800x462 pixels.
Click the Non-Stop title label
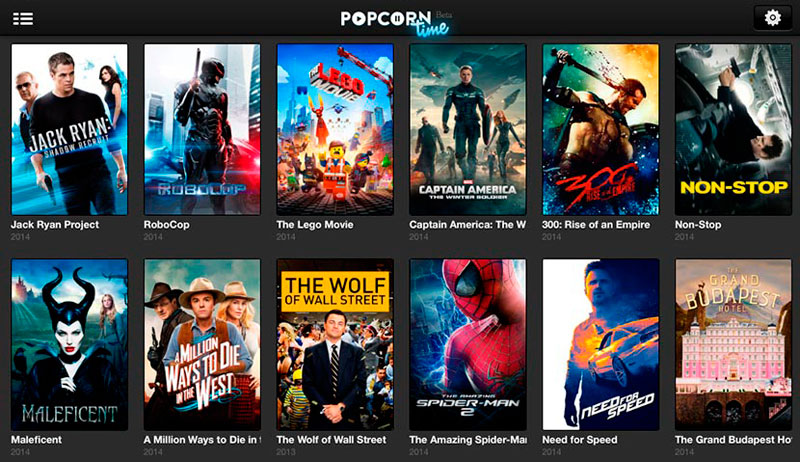click(698, 225)
